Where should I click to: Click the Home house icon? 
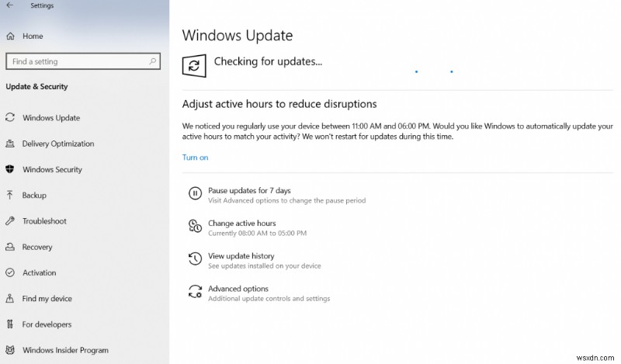(x=11, y=36)
